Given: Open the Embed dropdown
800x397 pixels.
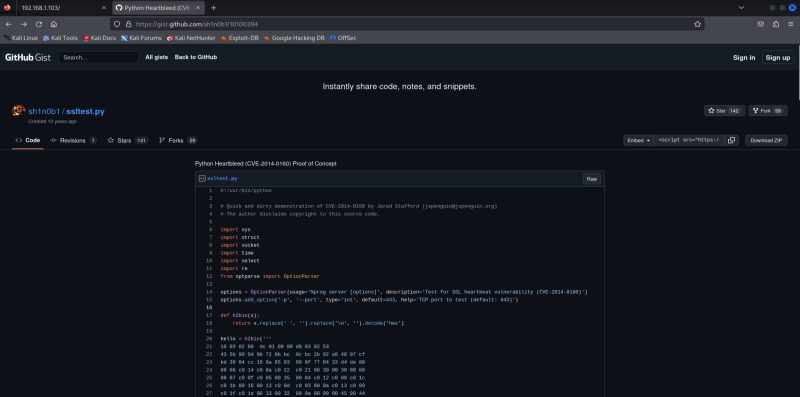Looking at the screenshot, I should (x=638, y=140).
